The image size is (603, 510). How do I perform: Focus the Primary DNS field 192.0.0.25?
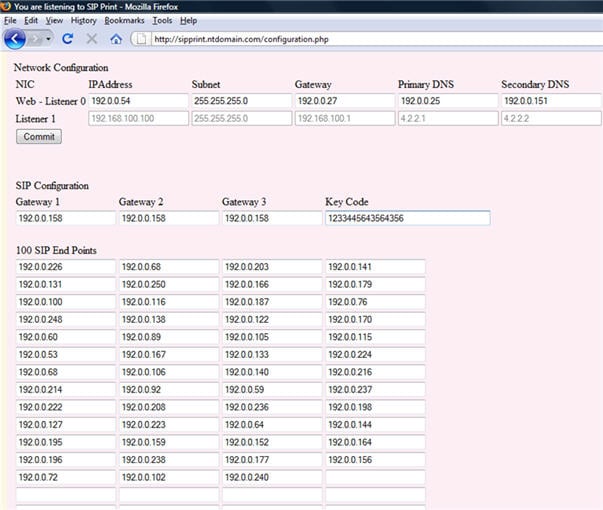[447, 101]
